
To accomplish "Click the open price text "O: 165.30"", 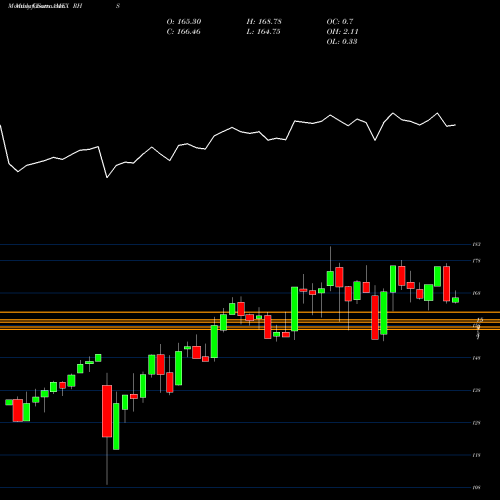I will click(184, 22).
